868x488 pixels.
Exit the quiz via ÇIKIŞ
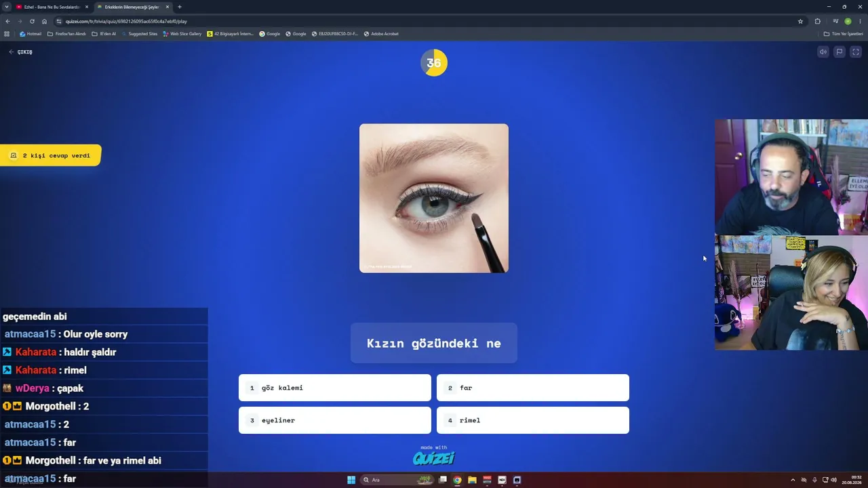(20, 52)
